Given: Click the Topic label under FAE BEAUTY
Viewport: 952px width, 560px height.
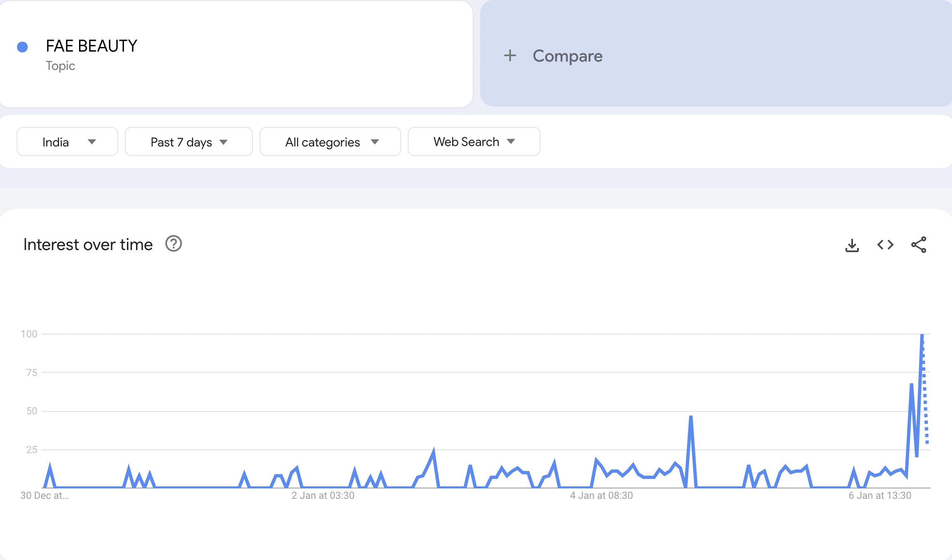Looking at the screenshot, I should tap(60, 66).
